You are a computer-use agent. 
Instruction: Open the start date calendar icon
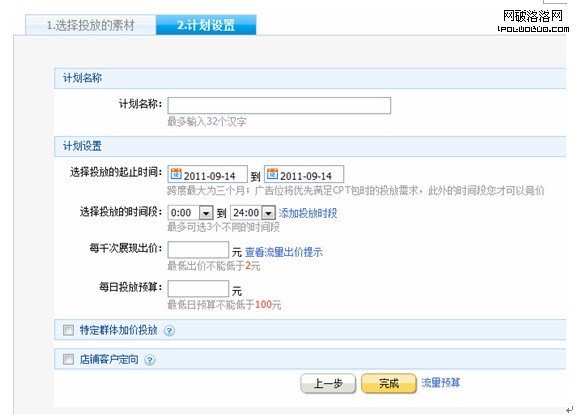176,174
